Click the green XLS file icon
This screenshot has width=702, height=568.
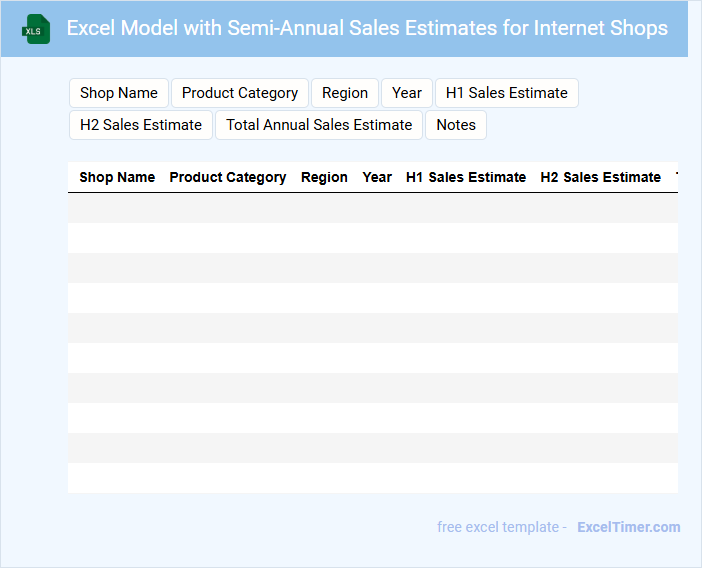(37, 29)
